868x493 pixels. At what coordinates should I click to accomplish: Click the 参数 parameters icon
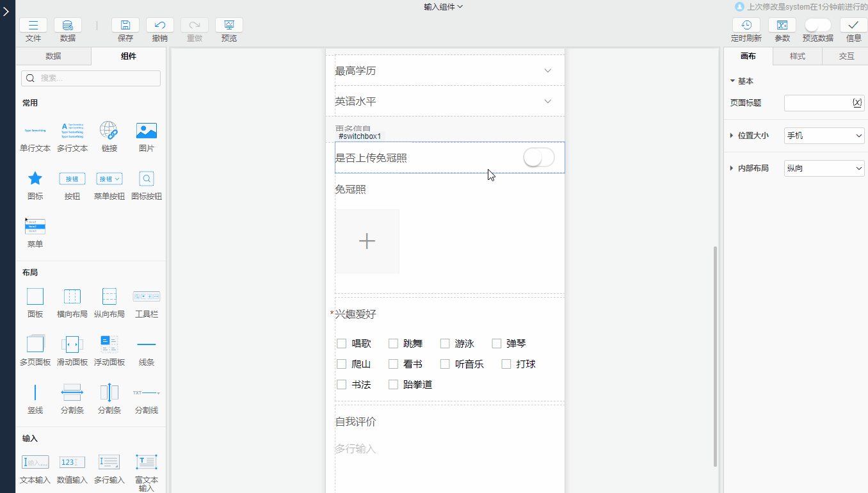coord(782,26)
